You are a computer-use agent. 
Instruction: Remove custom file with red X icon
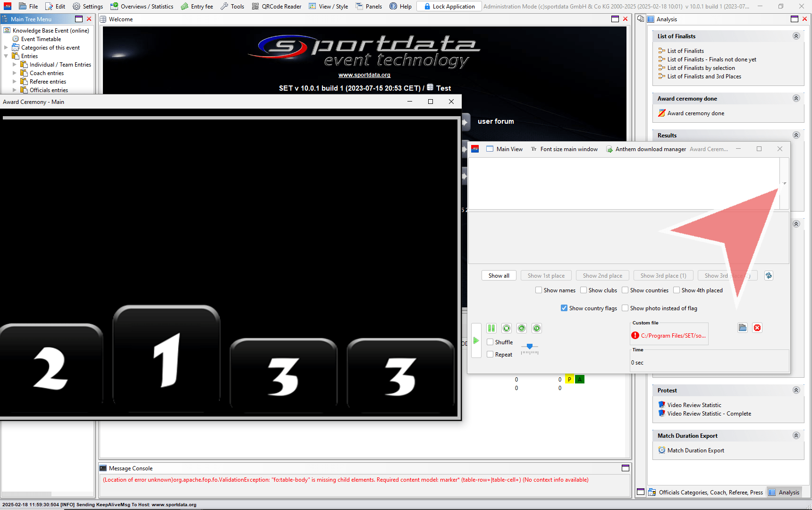click(x=757, y=328)
